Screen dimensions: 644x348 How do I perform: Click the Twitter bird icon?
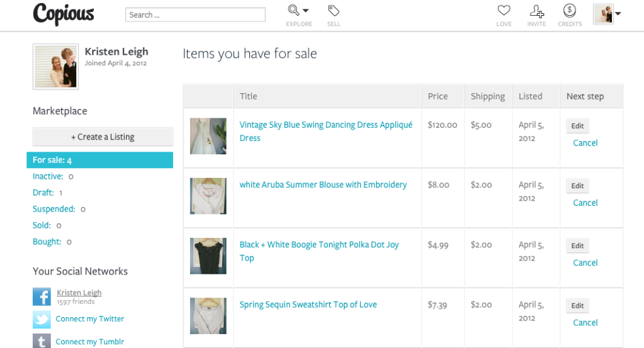coord(42,319)
